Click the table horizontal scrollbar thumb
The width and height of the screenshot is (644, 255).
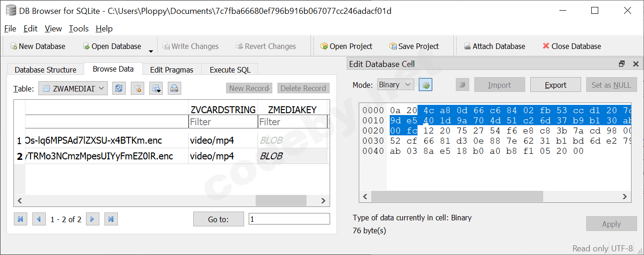coord(281,200)
